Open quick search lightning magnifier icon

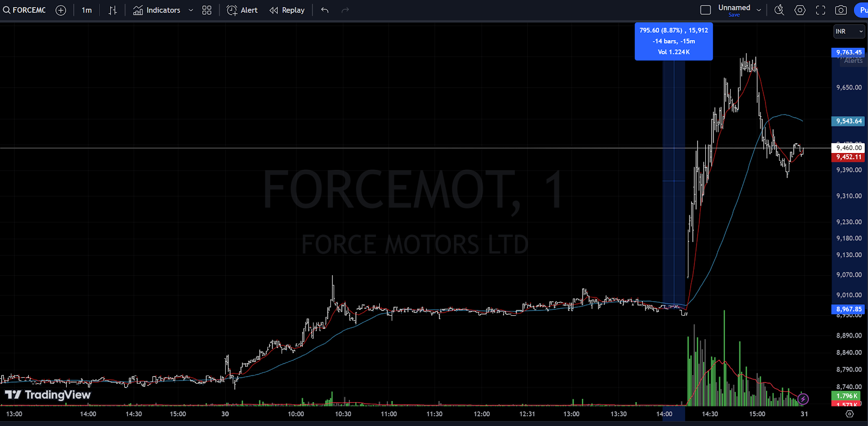coord(779,10)
